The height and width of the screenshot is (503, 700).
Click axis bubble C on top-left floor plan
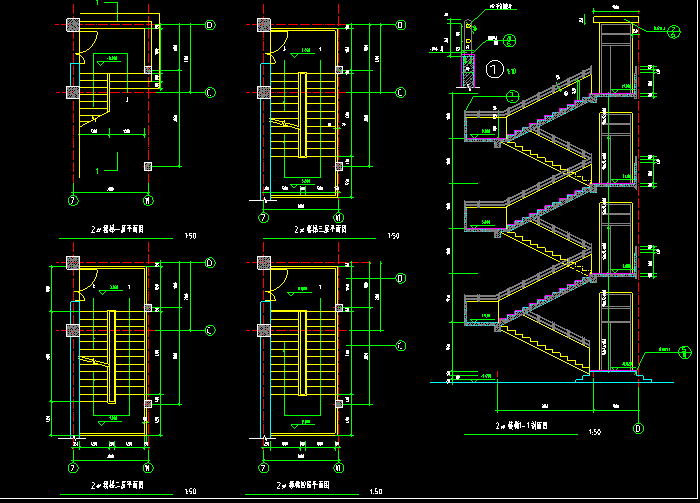tap(210, 93)
